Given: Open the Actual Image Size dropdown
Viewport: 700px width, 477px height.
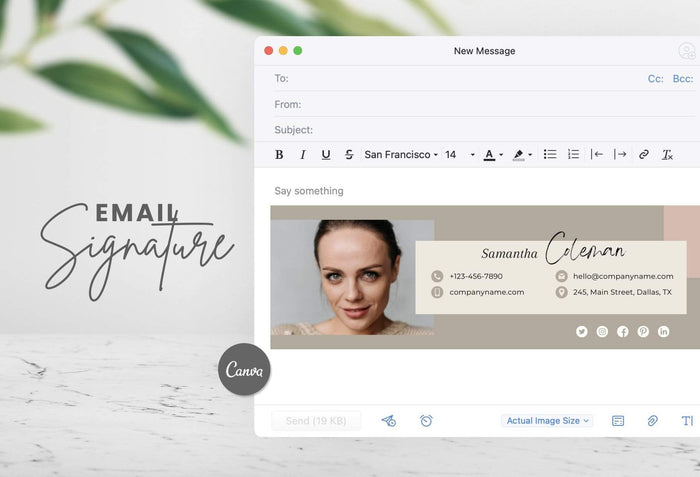Looking at the screenshot, I should click(x=547, y=421).
